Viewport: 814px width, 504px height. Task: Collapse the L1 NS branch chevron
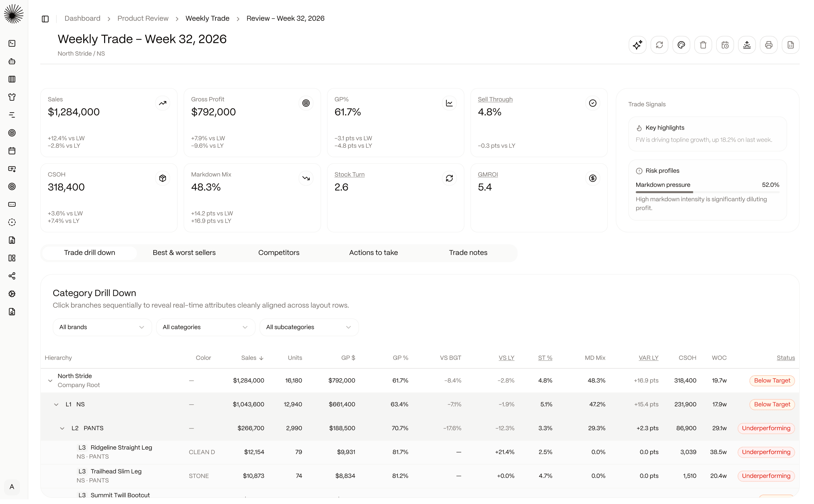click(x=56, y=405)
